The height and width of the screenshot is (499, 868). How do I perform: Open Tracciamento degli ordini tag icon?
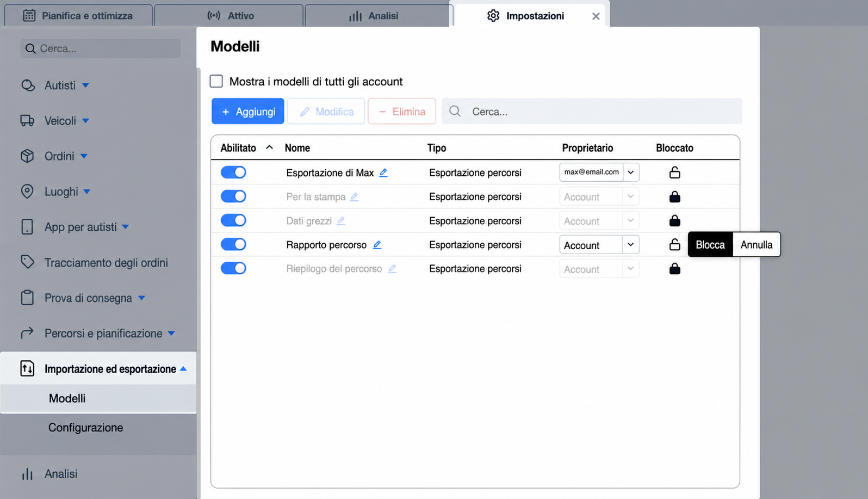point(27,262)
